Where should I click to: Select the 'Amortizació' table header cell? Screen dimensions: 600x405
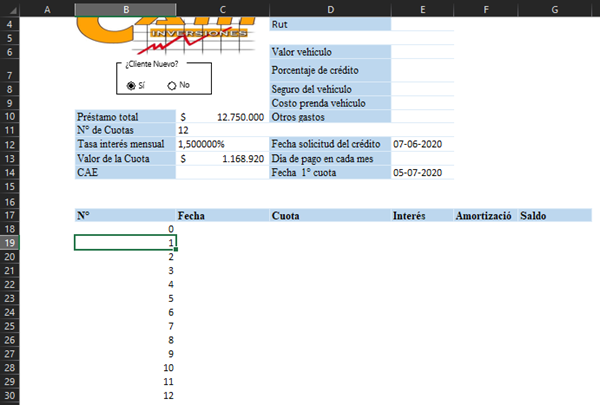click(x=484, y=215)
